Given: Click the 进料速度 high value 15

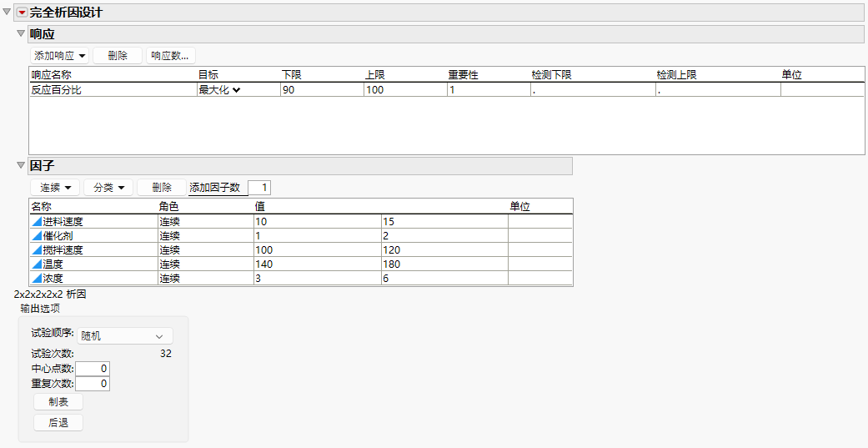Looking at the screenshot, I should [x=444, y=222].
